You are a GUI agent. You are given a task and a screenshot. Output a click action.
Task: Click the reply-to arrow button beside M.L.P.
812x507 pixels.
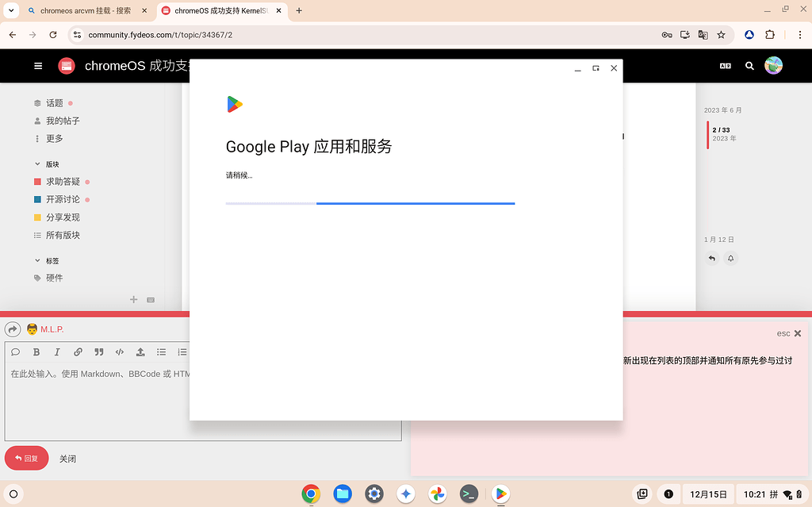pos(13,329)
